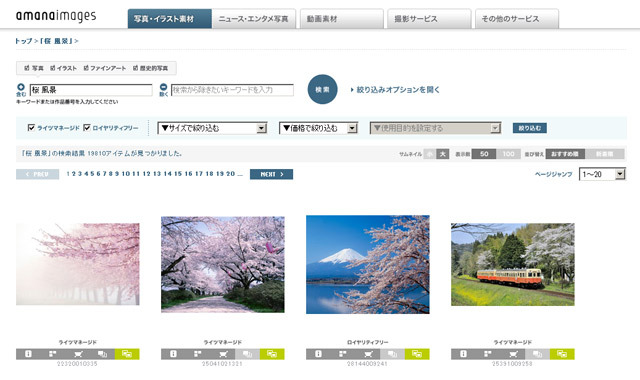Viewport: 640px width, 380px height.
Task: Click the 含む include-keyword circle icon
Action: click(21, 87)
